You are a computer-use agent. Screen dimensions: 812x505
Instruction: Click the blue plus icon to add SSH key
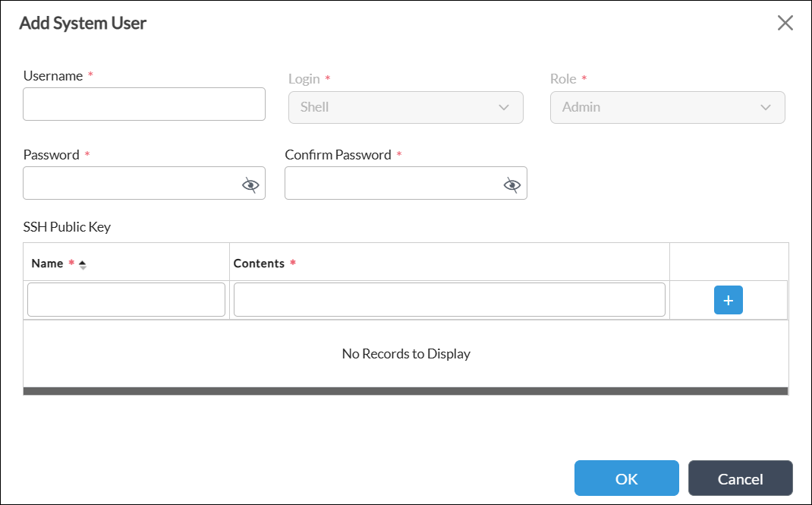pyautogui.click(x=728, y=300)
